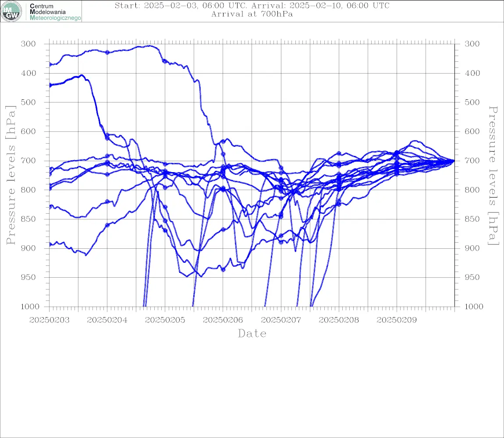Click left axis label 700

pyautogui.click(x=28, y=161)
